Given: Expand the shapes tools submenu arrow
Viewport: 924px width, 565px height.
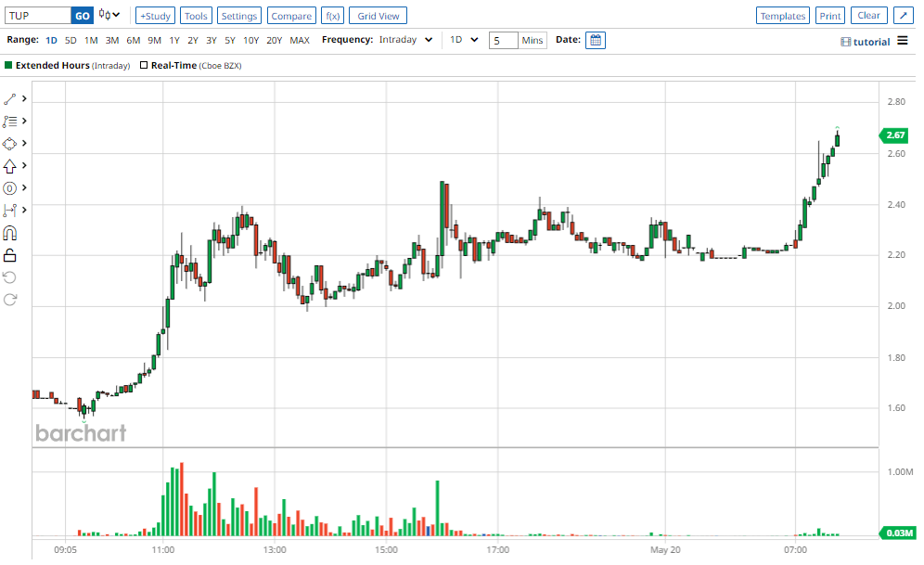Looking at the screenshot, I should 24,143.
